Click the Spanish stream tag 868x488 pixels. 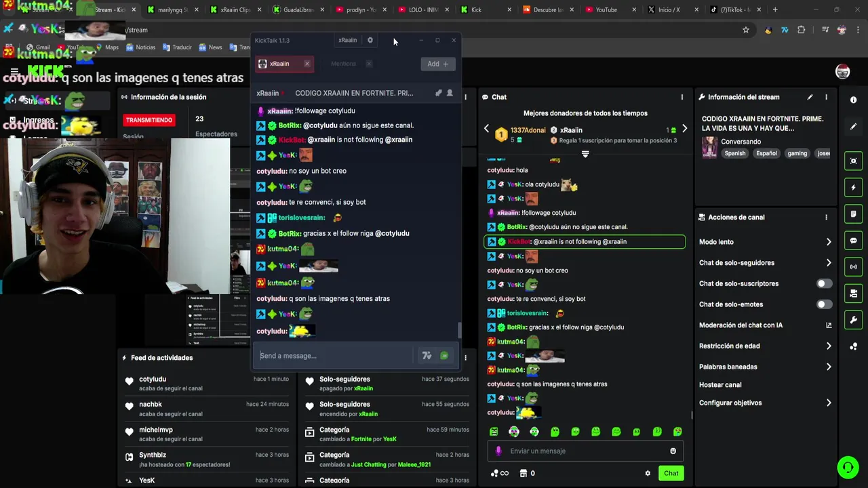735,153
